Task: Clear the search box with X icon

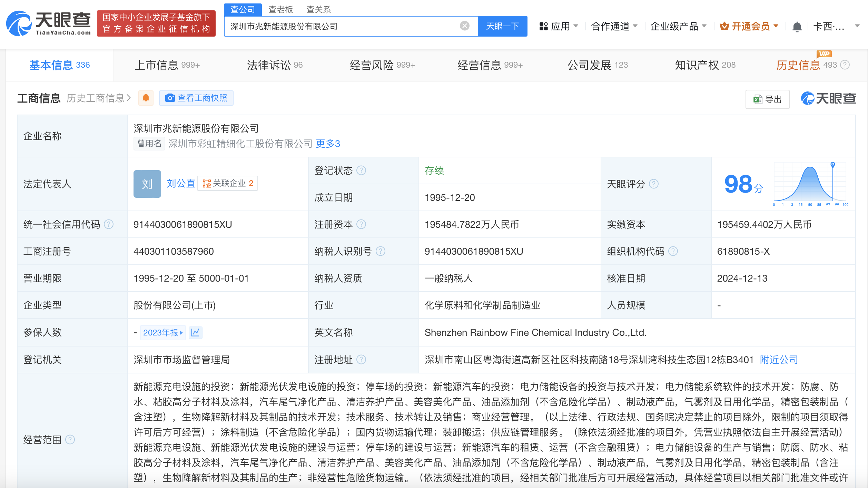Action: click(464, 26)
